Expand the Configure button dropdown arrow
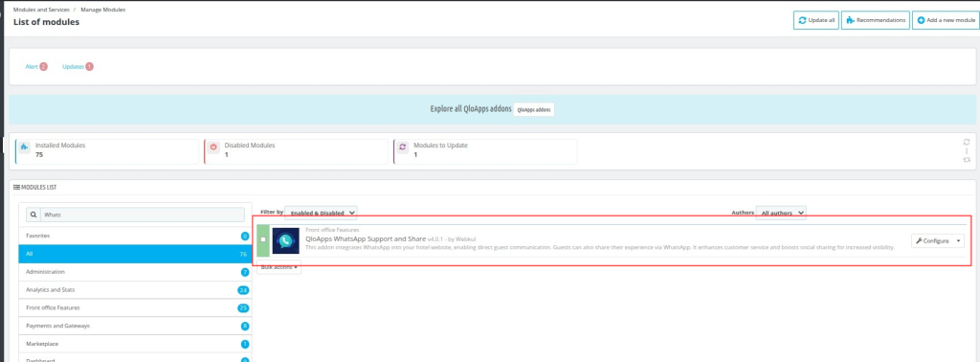 click(958, 240)
